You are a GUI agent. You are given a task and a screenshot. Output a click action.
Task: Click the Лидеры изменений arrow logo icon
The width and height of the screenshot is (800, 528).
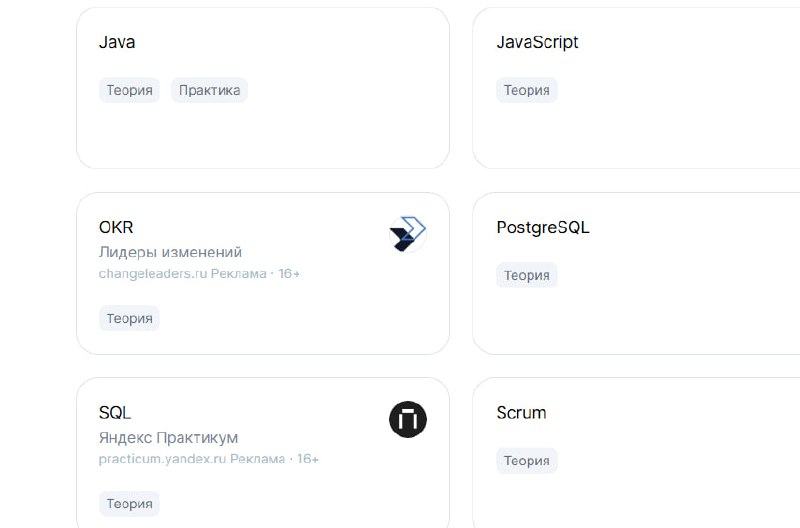point(408,234)
